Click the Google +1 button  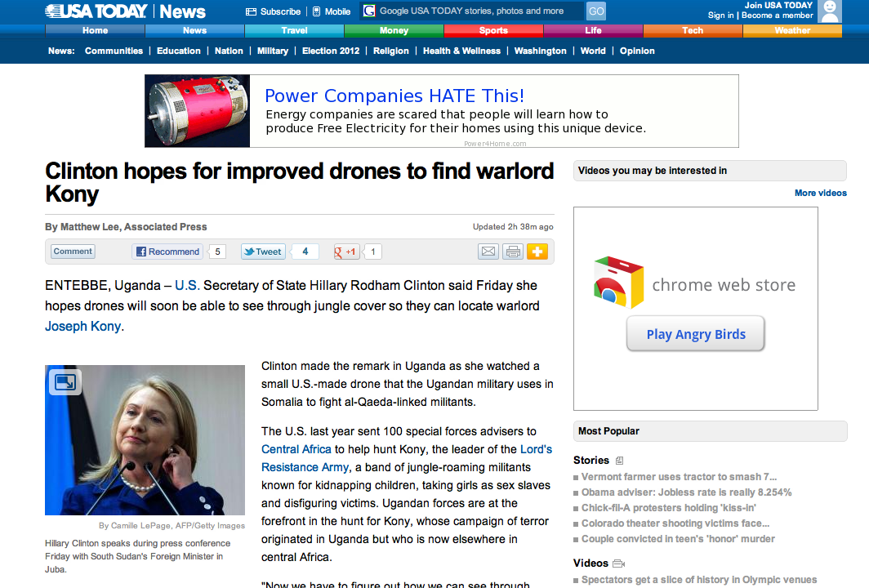tap(346, 252)
